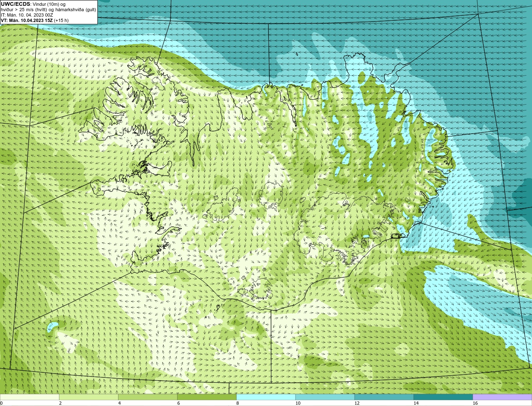Click the "IT: Mán. 10. 04. 2023 00Z" line
This screenshot has height=406, width=532.
[27, 15]
